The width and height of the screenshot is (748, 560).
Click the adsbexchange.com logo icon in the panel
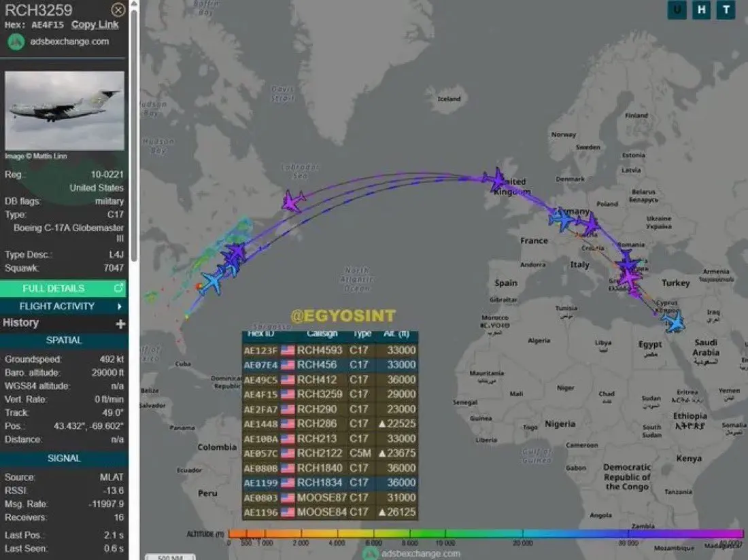(x=16, y=41)
